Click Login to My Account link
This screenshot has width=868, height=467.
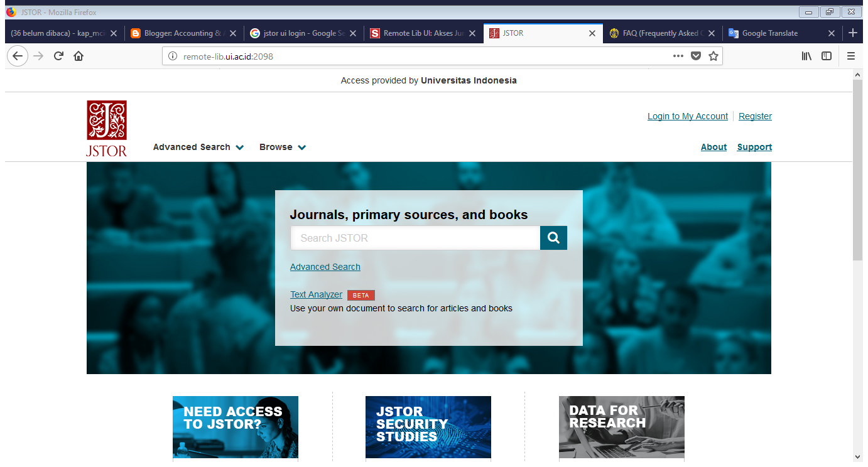click(x=688, y=116)
